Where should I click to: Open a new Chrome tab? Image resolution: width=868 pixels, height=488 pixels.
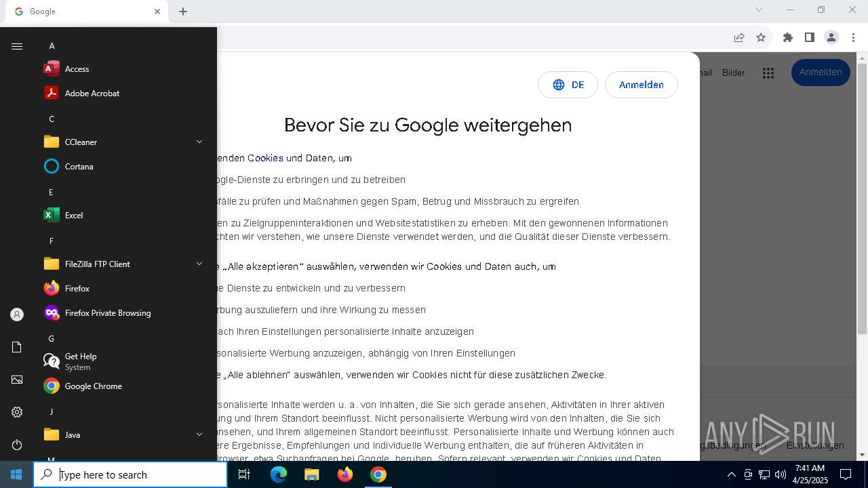coord(183,12)
